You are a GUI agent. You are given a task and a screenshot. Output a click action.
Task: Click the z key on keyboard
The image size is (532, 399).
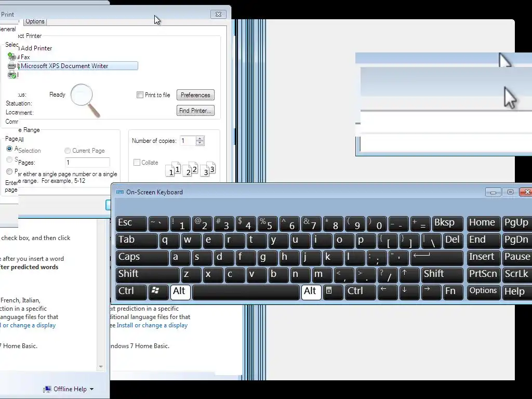pos(191,275)
